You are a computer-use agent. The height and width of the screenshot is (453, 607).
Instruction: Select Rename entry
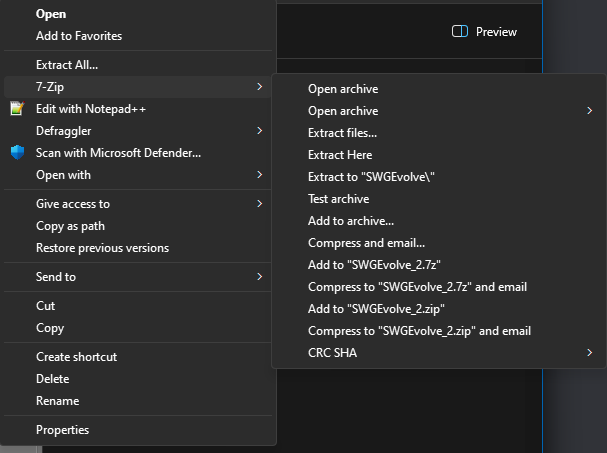tap(138, 401)
